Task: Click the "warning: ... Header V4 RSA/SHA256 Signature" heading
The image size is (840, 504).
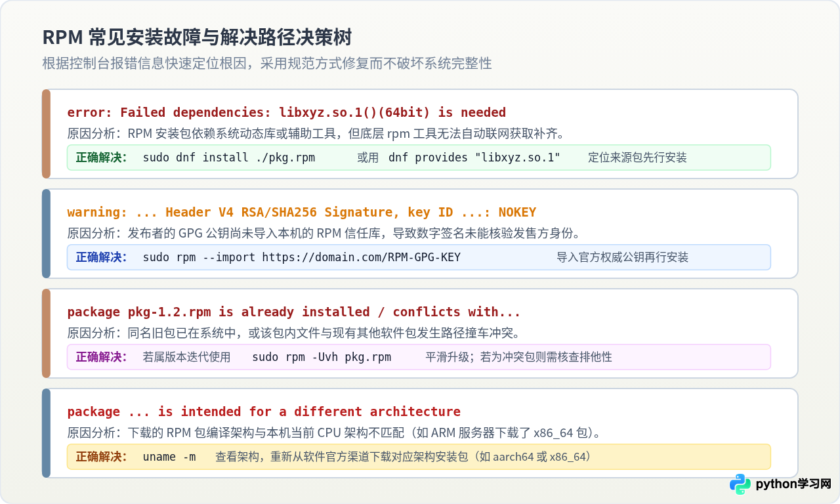Action: tap(302, 212)
